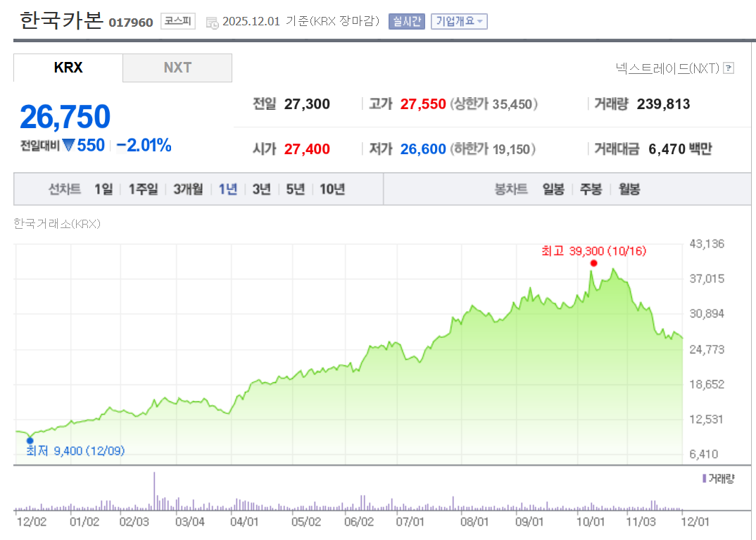Select the 3년 line chart period

[261, 189]
